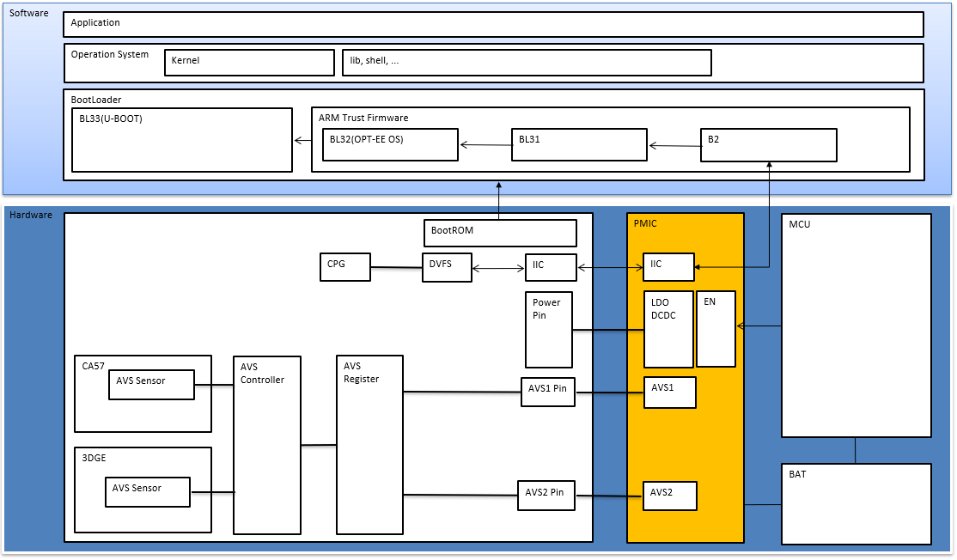957x560 pixels.
Task: Click the AVS Sensor inside 3DGE
Action: pyautogui.click(x=148, y=492)
